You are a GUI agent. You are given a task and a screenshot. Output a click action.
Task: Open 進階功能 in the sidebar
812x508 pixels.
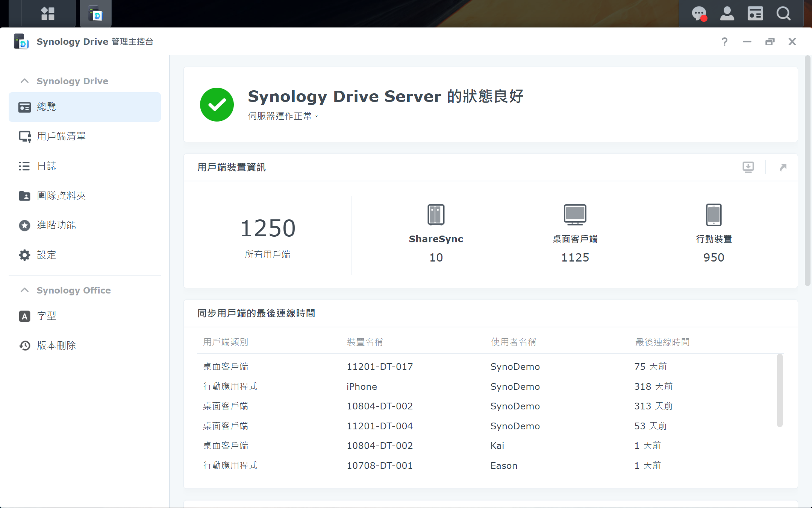[85, 225]
